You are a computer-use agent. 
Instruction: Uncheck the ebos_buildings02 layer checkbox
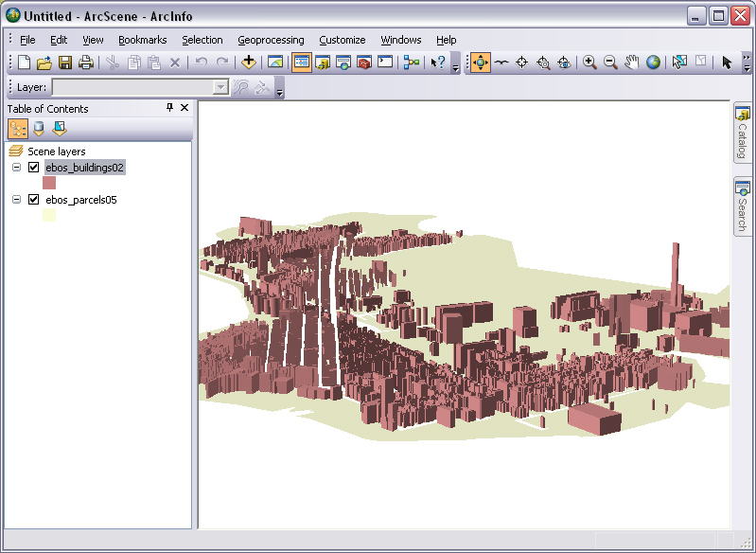[x=34, y=168]
